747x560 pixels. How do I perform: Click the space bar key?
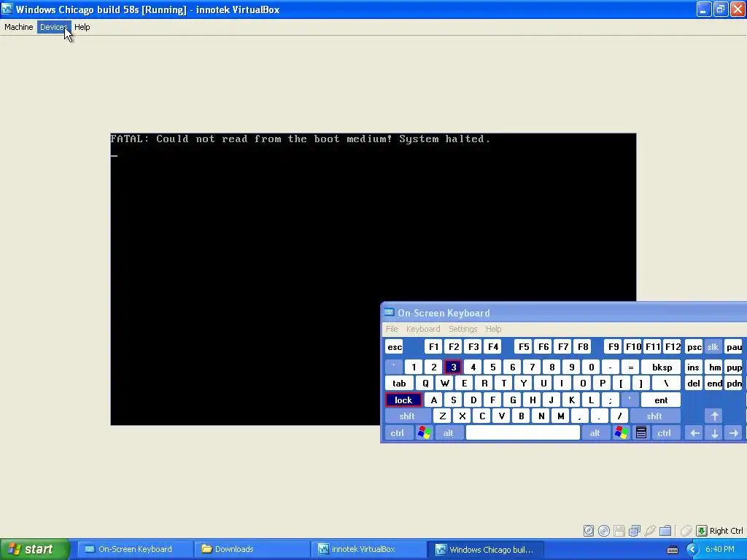[x=522, y=433]
